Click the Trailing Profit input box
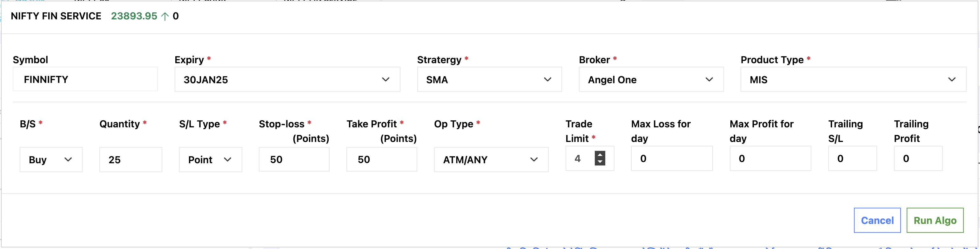The width and height of the screenshot is (980, 249). [x=918, y=159]
